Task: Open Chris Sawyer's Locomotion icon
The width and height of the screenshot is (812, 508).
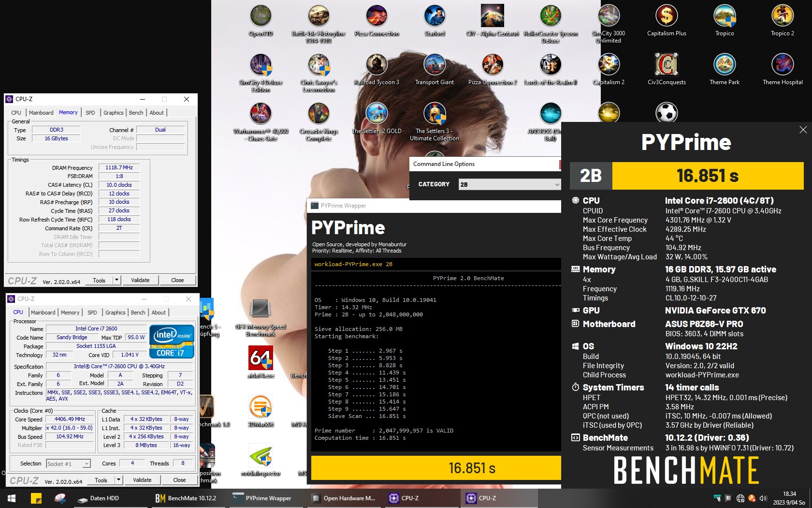Action: [319, 73]
